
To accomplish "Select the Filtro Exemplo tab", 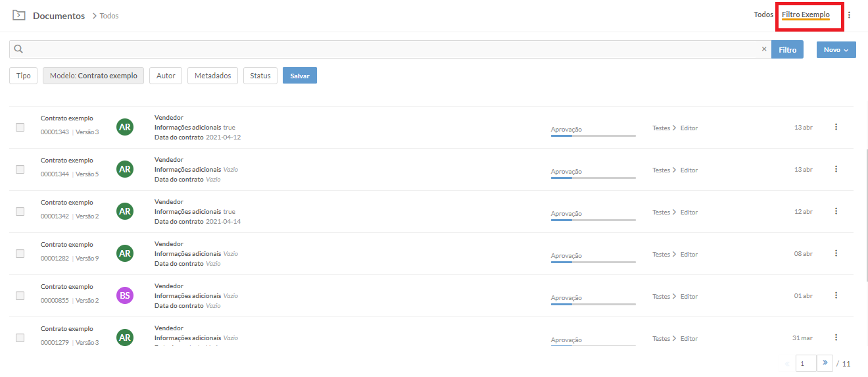I will pos(806,14).
